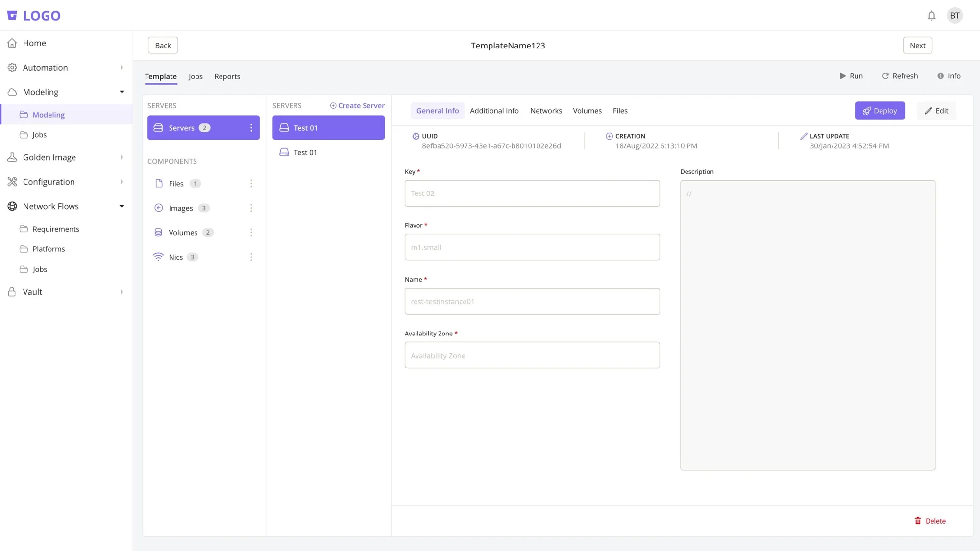The width and height of the screenshot is (980, 551).
Task: Expand the Automation sidebar section
Action: tap(122, 68)
